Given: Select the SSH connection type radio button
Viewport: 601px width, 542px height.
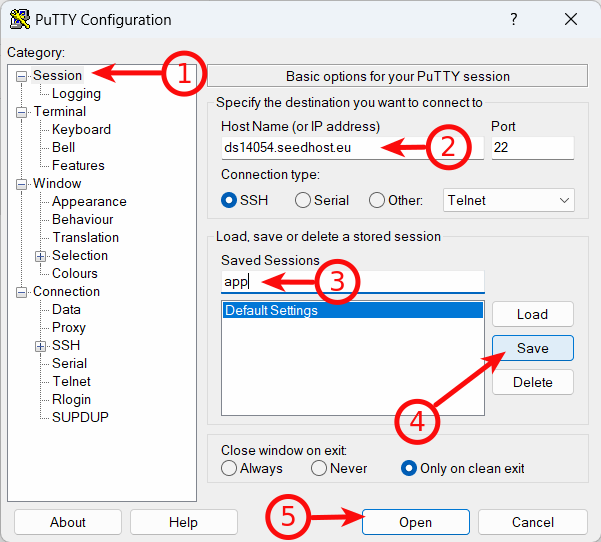Looking at the screenshot, I should tap(230, 200).
